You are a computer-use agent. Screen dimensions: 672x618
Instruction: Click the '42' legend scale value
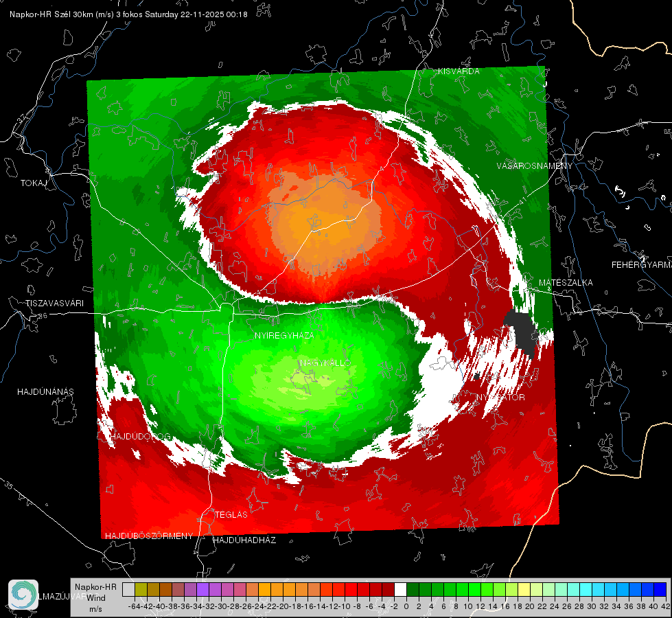point(666,606)
